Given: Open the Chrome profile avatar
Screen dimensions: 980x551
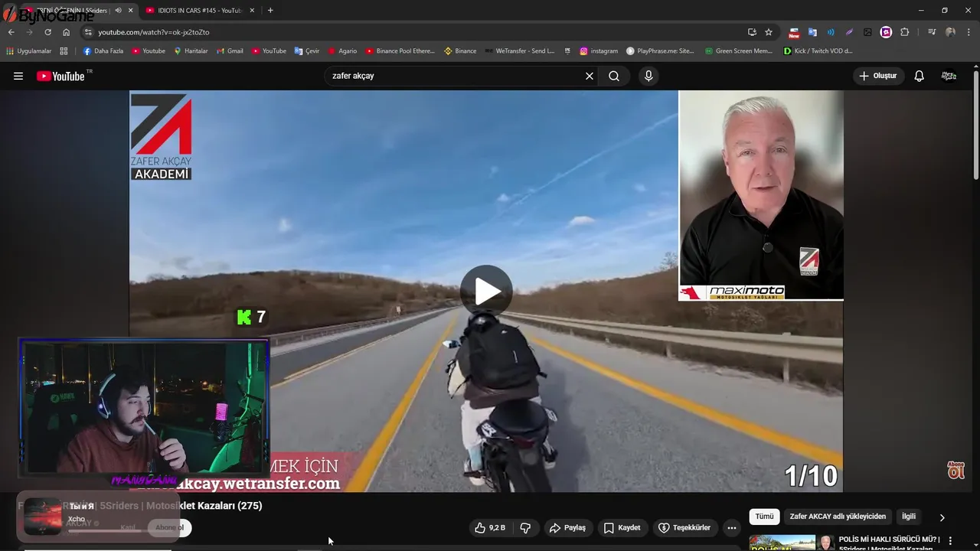Looking at the screenshot, I should click(x=950, y=32).
